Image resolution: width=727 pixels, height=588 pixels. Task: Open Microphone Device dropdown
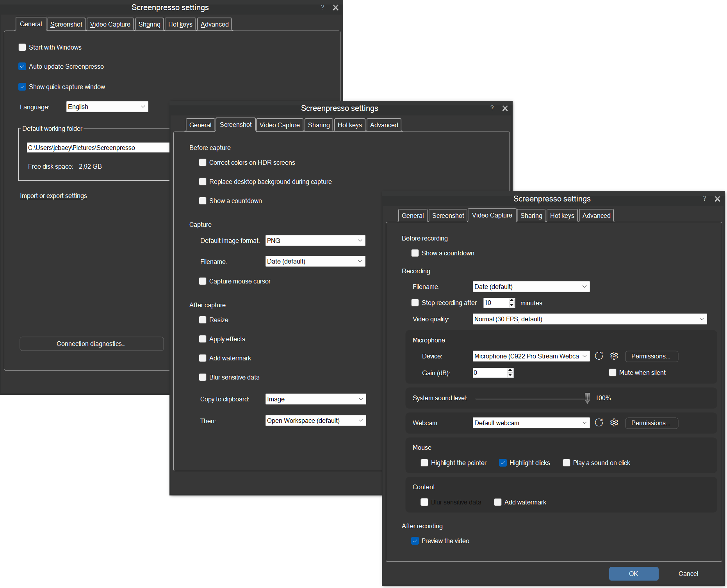pos(531,356)
